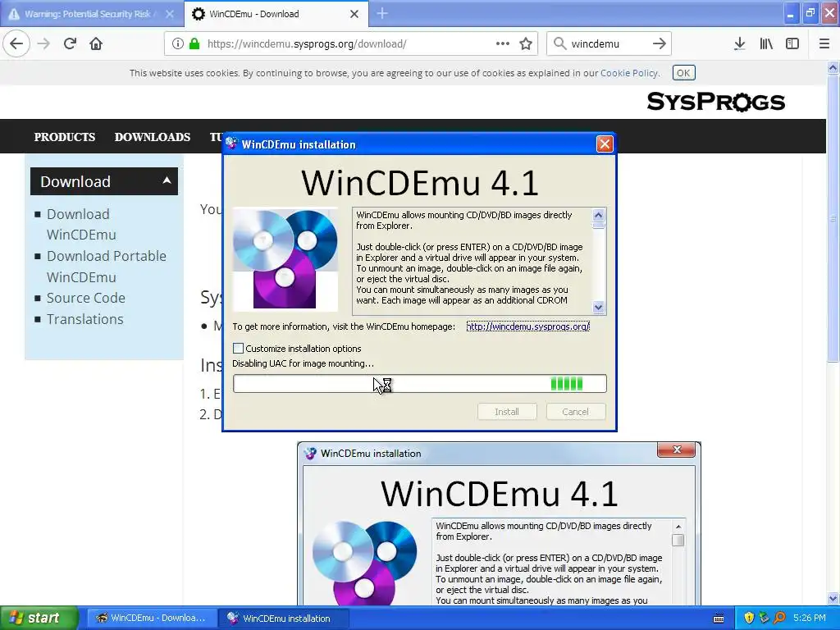840x630 pixels.
Task: Close the WinCDEmu - Download tab
Action: pyautogui.click(x=354, y=14)
